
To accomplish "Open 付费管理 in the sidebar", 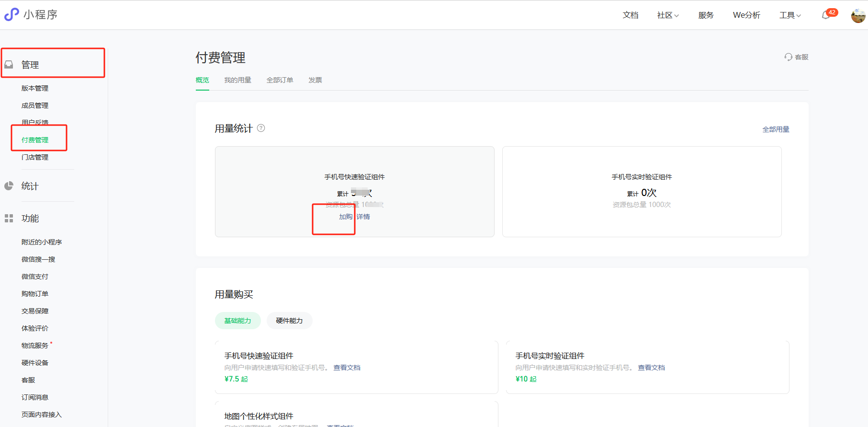I will coord(35,140).
